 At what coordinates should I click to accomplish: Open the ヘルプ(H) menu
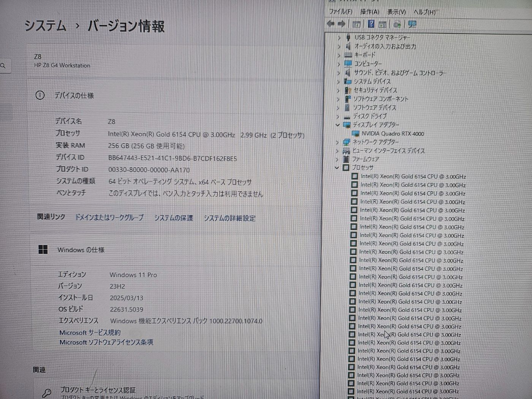(x=424, y=12)
